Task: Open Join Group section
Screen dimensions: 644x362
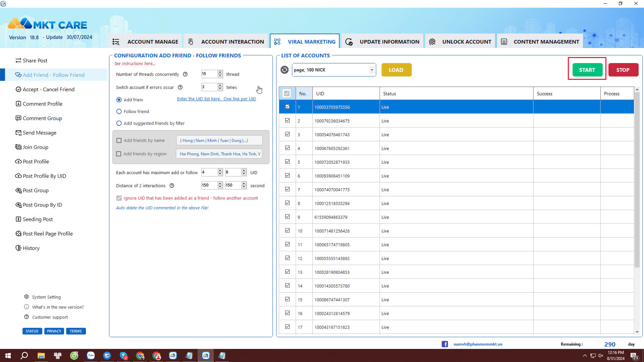Action: pyautogui.click(x=32, y=147)
